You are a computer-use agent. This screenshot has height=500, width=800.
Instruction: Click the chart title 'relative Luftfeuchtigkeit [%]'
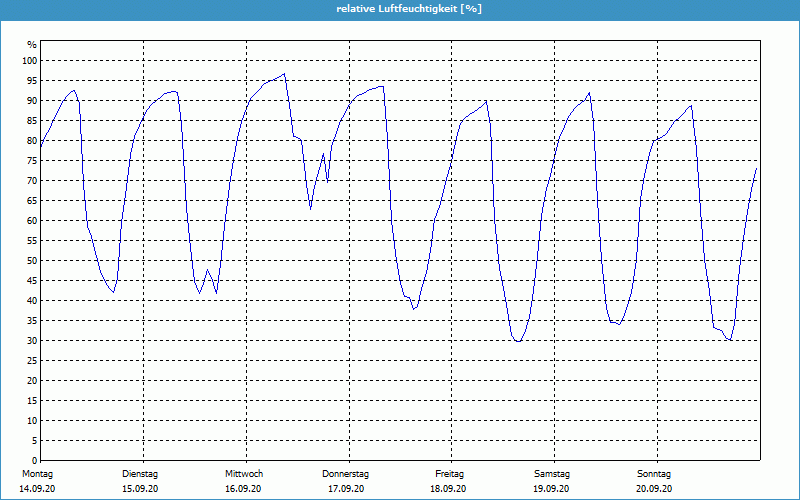coord(399,9)
